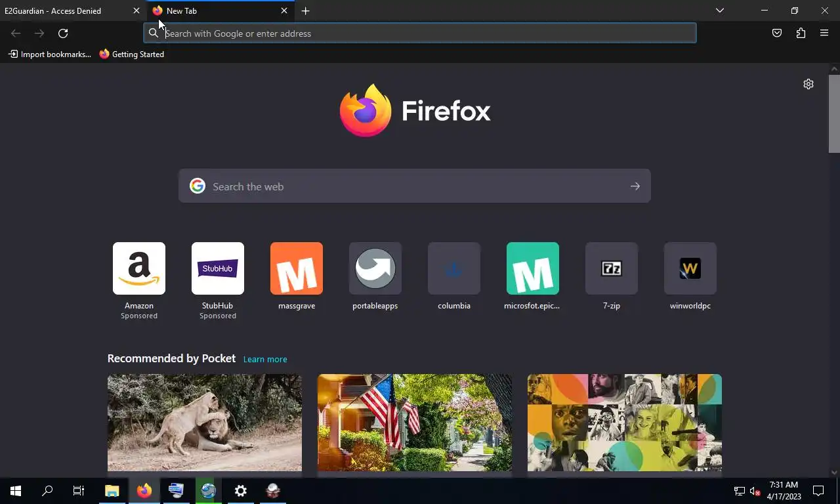Open the Firefox application menu
The height and width of the screenshot is (504, 840).
coord(824,33)
